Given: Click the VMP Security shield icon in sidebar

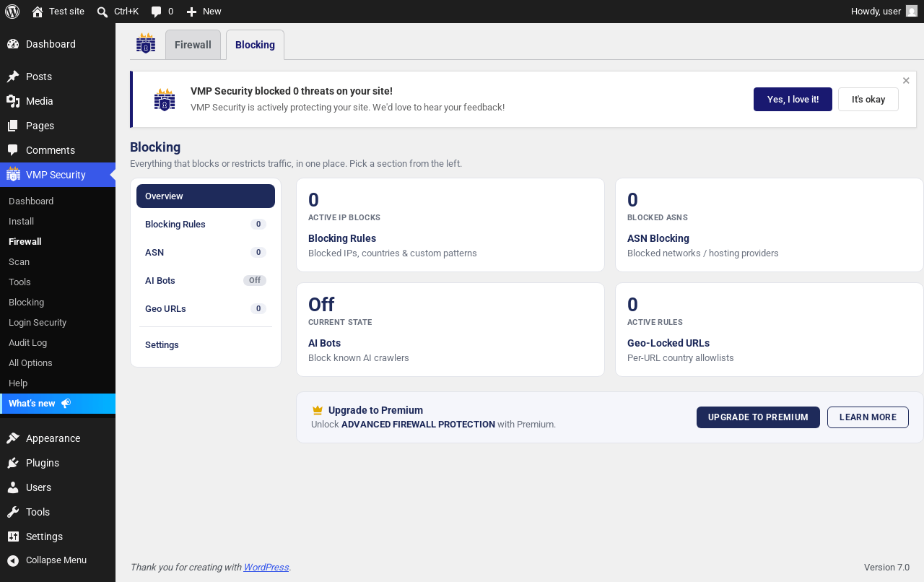Looking at the screenshot, I should pos(13,174).
